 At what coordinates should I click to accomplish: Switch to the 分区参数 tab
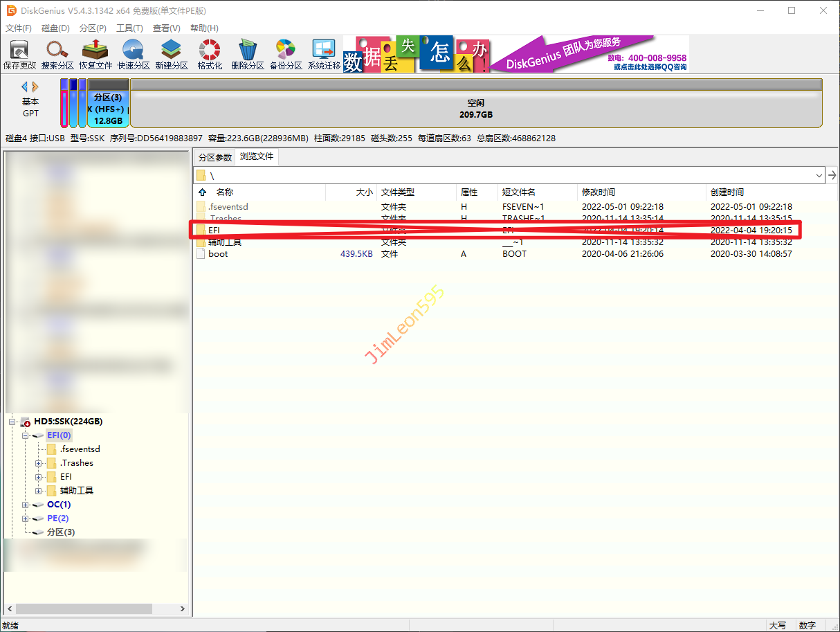point(214,157)
